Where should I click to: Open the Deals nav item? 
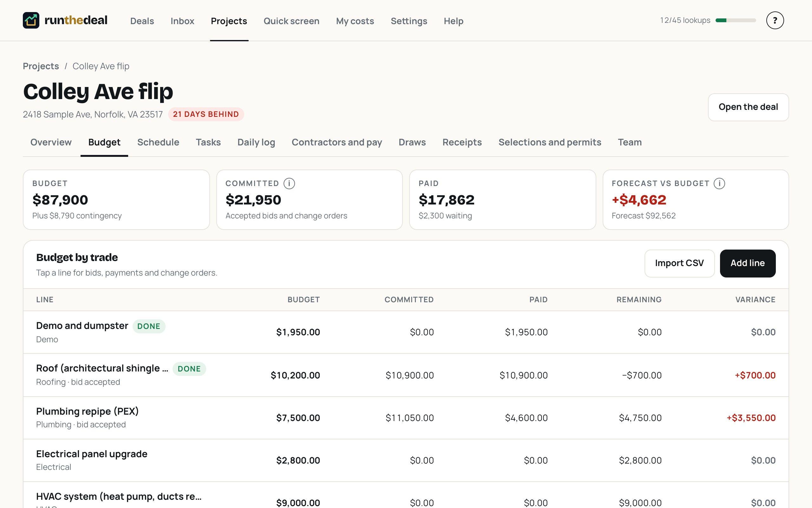(142, 21)
